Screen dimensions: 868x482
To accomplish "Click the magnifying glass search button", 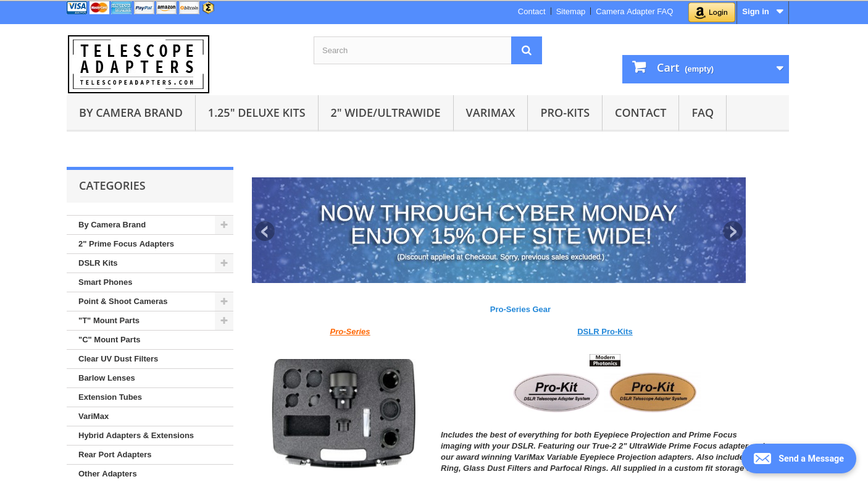I will [527, 51].
